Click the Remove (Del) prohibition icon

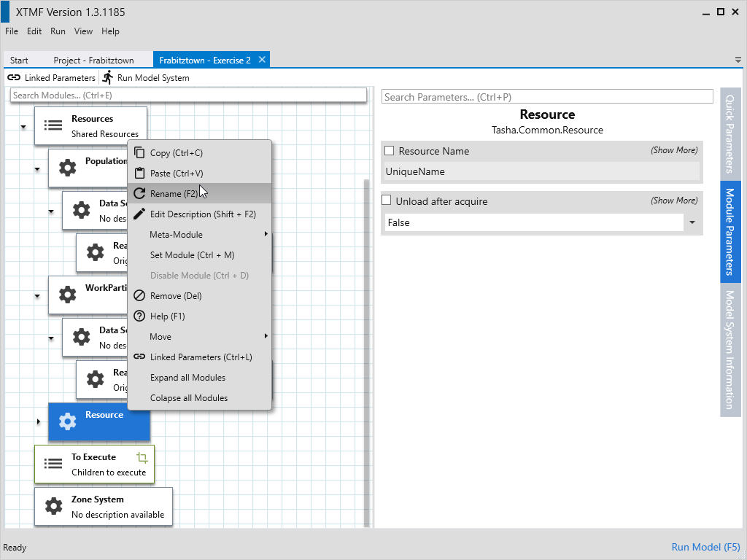click(139, 296)
